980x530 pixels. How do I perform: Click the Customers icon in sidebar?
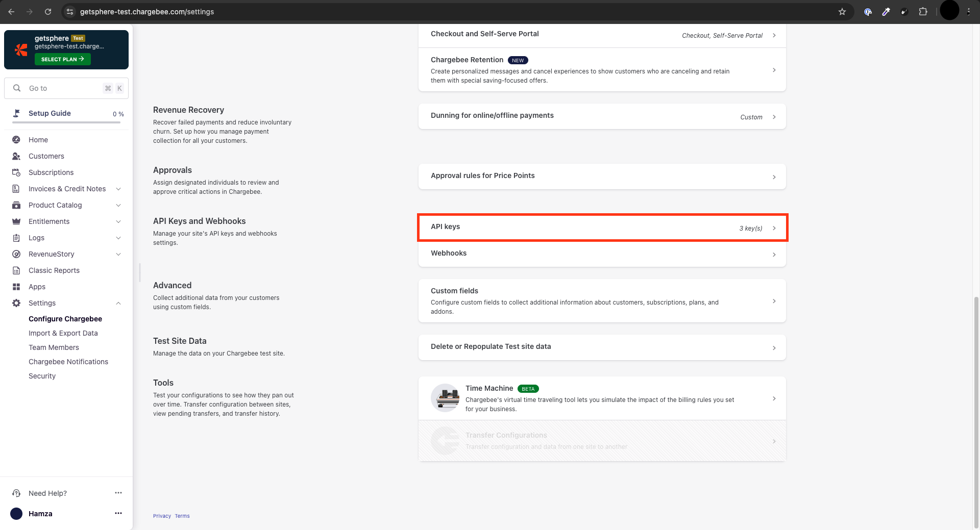[16, 156]
